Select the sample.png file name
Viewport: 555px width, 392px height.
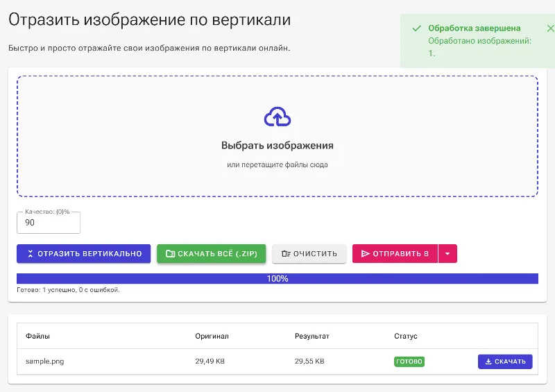click(x=45, y=361)
